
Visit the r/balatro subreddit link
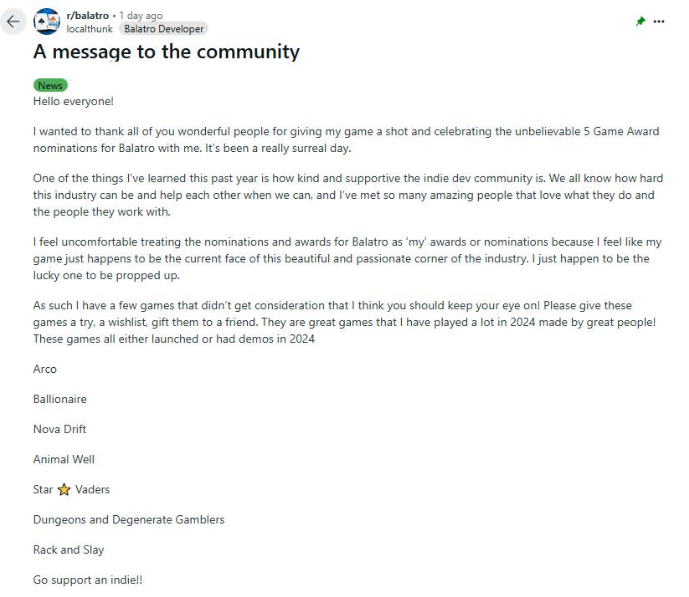tap(87, 15)
